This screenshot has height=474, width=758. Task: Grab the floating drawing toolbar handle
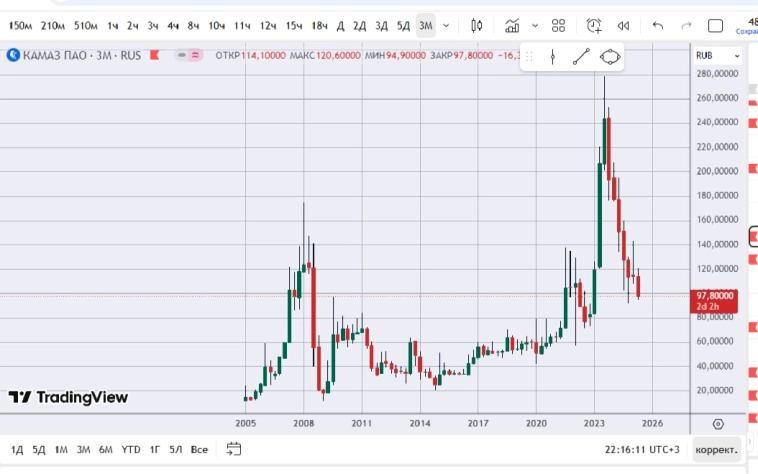(529, 57)
